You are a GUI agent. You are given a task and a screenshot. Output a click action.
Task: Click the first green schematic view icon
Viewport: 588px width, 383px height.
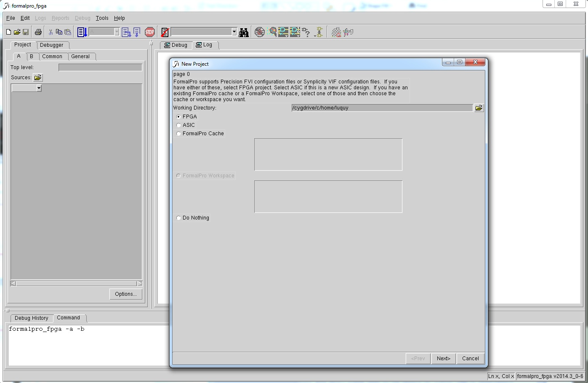(x=283, y=32)
